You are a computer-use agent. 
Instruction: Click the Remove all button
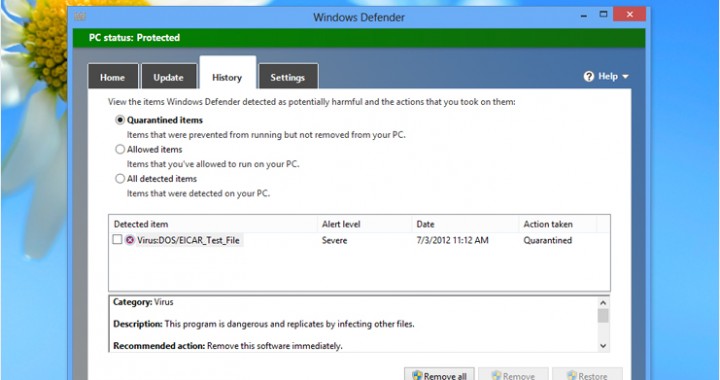tap(439, 374)
